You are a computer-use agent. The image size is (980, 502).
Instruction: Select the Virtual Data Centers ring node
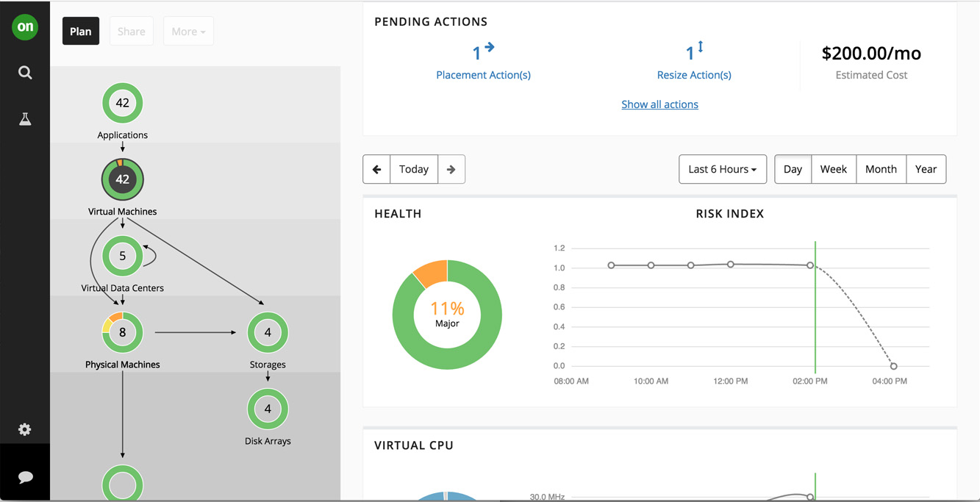(x=123, y=256)
